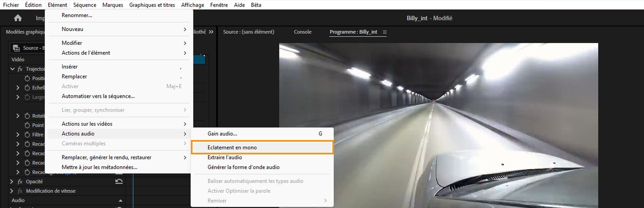This screenshot has height=208, width=644.
Task: Reset the Opacité effect with the arrow icon
Action: click(x=119, y=182)
